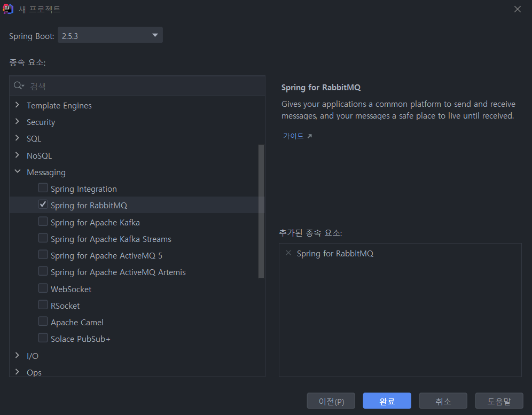532x415 pixels.
Task: Select the Security tree label
Action: (41, 122)
